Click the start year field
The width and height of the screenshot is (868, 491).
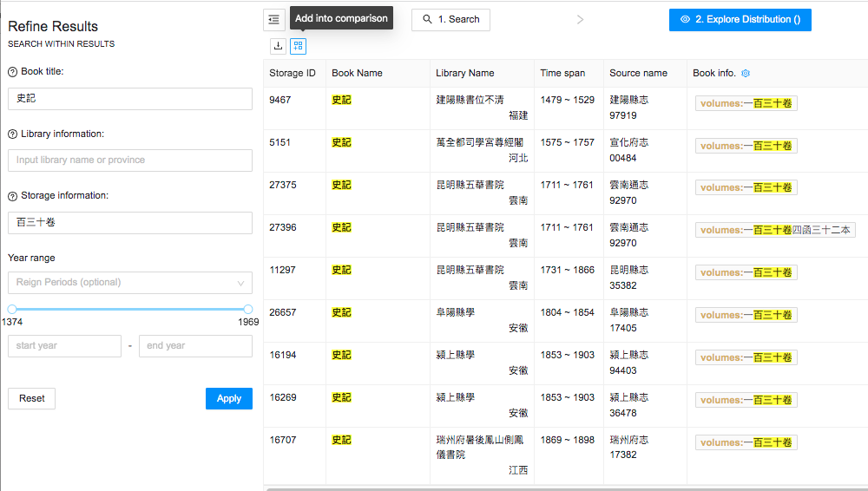(64, 346)
